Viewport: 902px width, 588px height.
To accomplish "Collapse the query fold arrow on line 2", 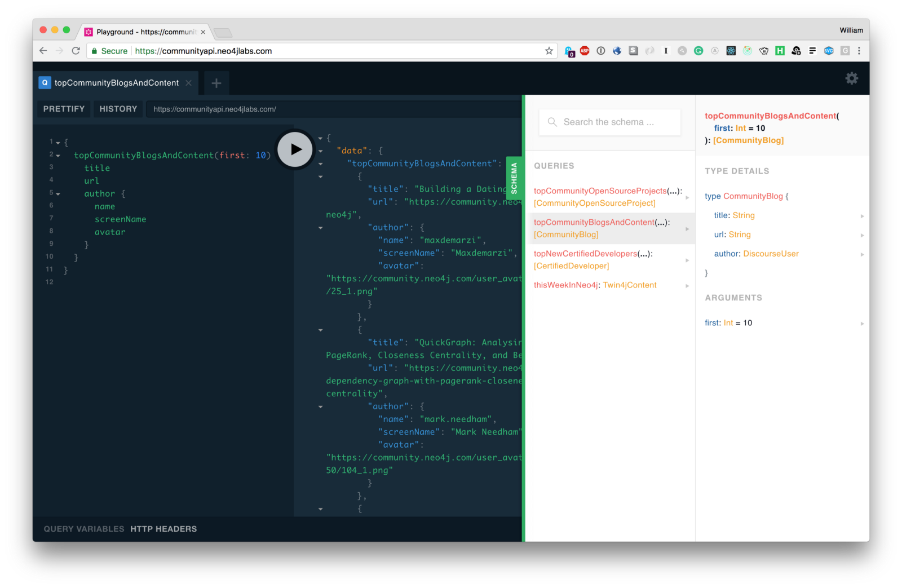I will [58, 156].
